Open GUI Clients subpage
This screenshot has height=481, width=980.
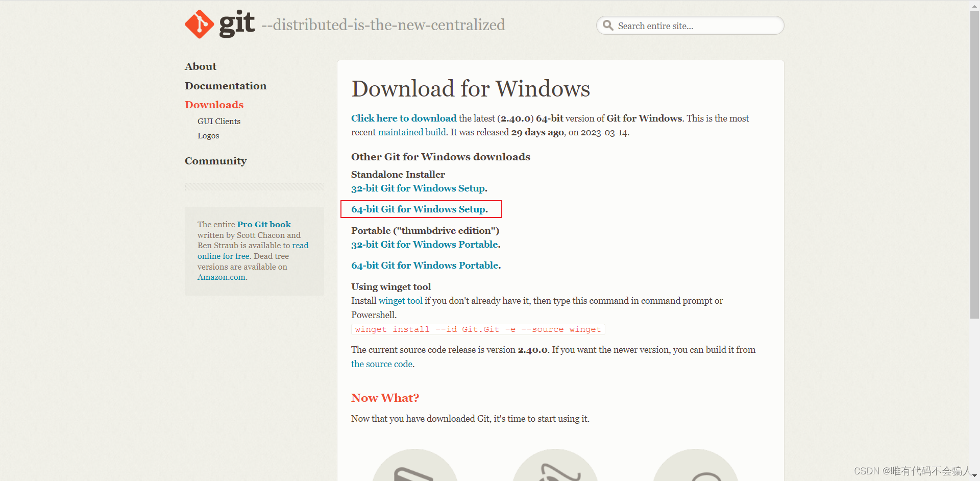(x=219, y=121)
